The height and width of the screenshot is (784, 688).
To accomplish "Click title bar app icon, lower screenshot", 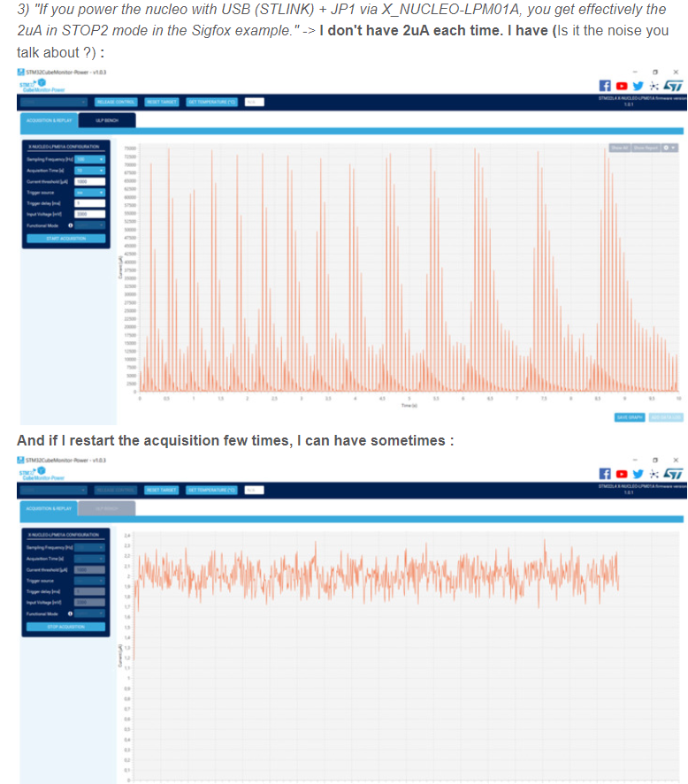I will click(x=20, y=460).
